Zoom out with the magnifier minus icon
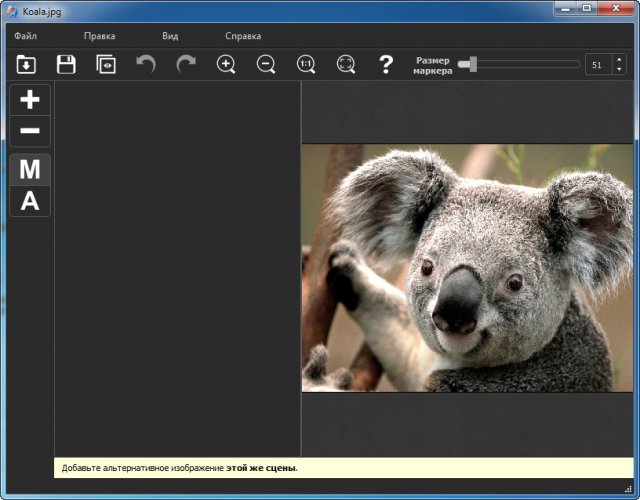 tap(266, 65)
